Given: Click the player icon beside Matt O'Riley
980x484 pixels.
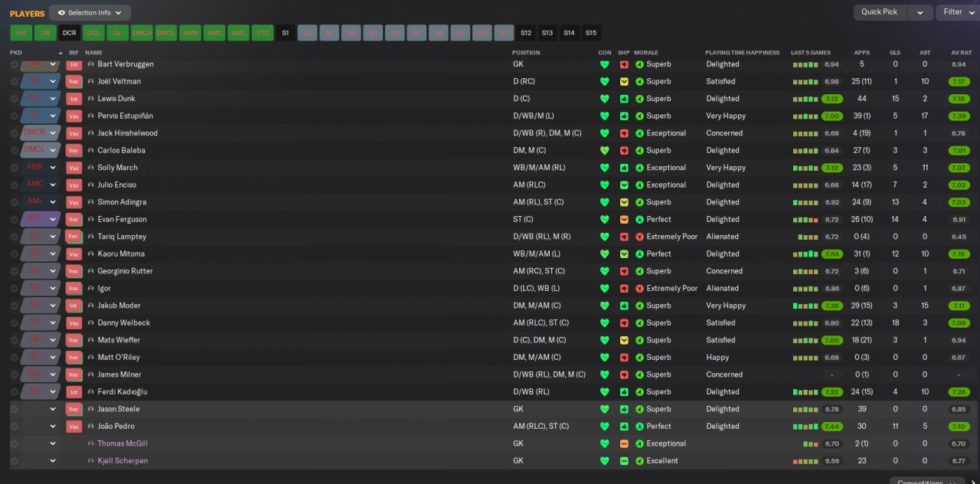Looking at the screenshot, I should click(91, 358).
